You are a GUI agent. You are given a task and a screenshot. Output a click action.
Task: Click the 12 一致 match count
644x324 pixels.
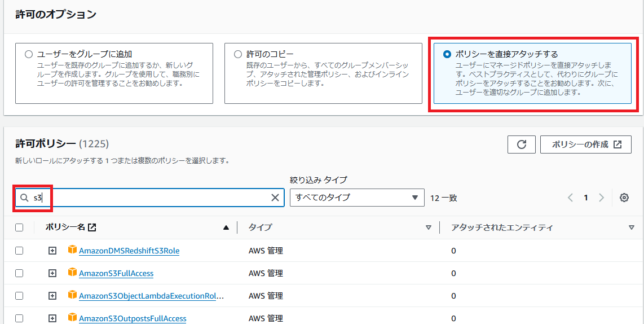pos(444,198)
